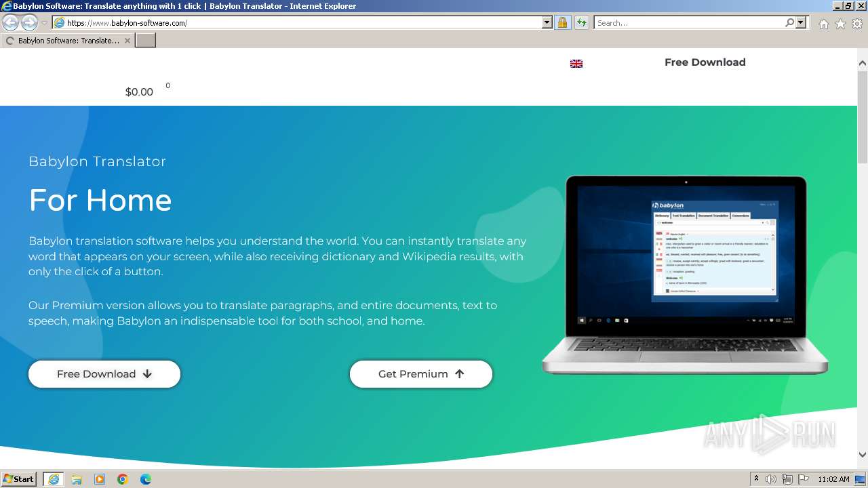Close the Babylon Software tab
Screen dimensions: 868x488
[x=127, y=41]
